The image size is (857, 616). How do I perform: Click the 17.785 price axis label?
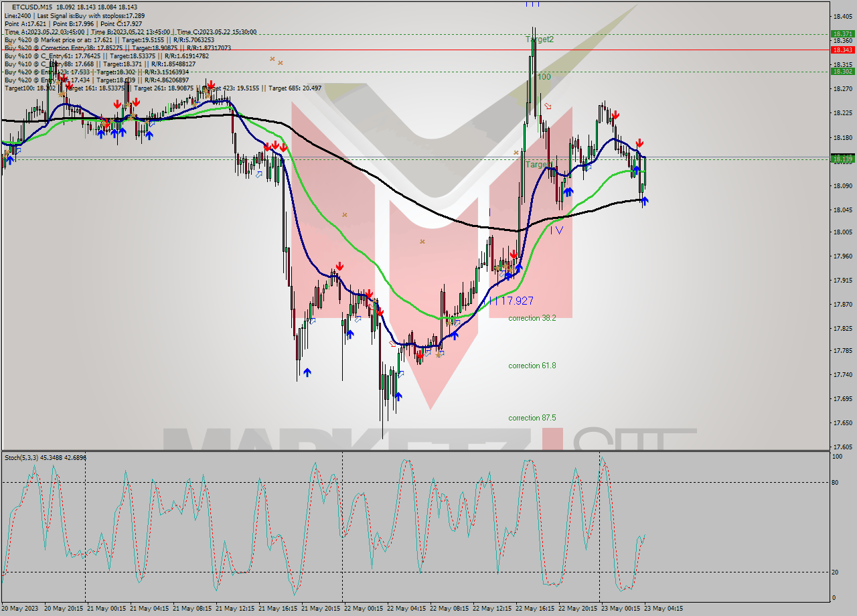pos(842,350)
